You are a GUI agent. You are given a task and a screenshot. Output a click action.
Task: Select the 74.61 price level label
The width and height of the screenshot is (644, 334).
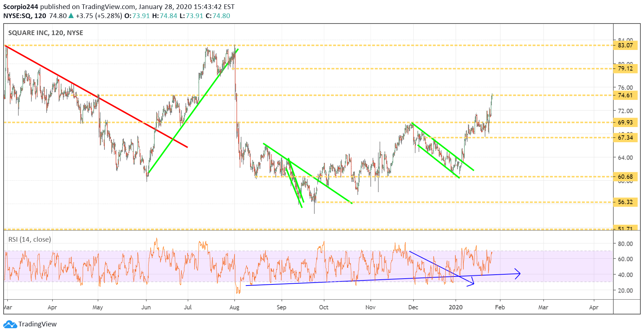625,95
